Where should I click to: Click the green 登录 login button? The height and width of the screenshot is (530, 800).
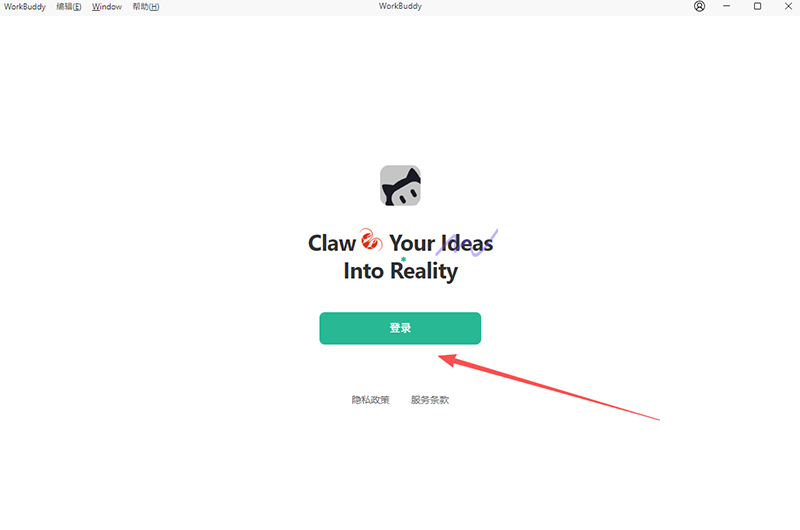400,328
